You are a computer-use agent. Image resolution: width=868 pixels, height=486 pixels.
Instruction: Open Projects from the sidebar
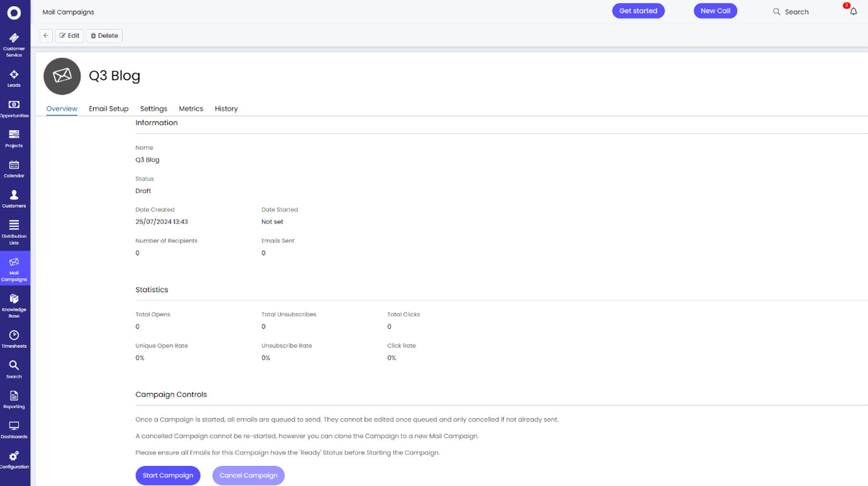click(14, 138)
